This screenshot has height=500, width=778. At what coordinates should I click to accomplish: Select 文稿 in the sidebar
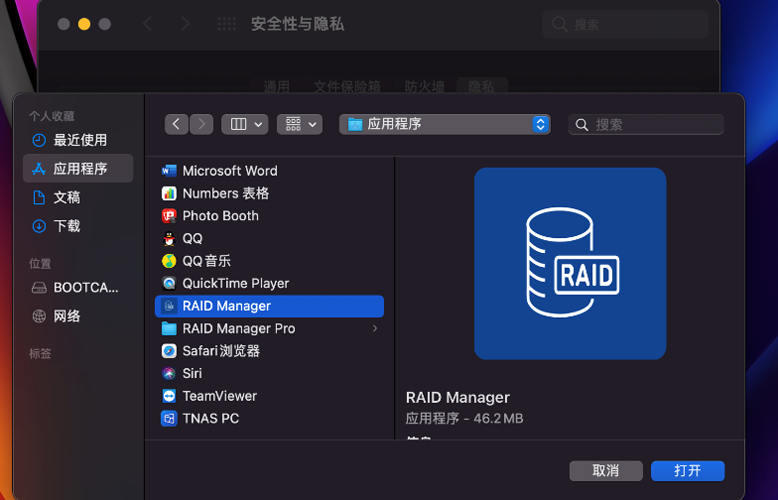click(78, 197)
